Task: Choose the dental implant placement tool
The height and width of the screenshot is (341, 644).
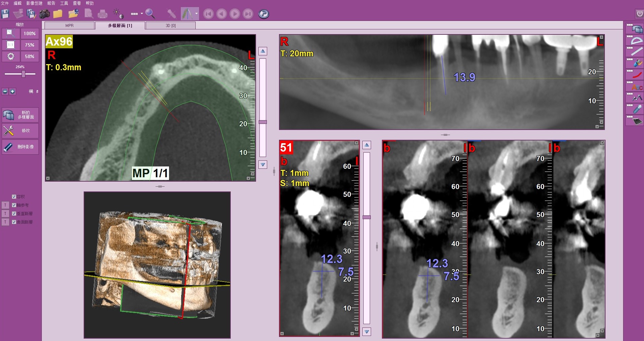Action: tap(636, 109)
